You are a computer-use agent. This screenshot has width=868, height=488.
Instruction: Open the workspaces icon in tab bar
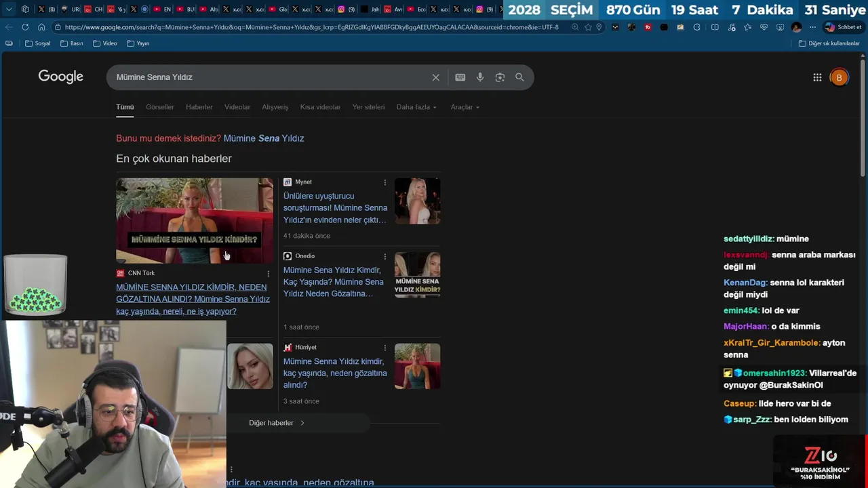coord(25,9)
